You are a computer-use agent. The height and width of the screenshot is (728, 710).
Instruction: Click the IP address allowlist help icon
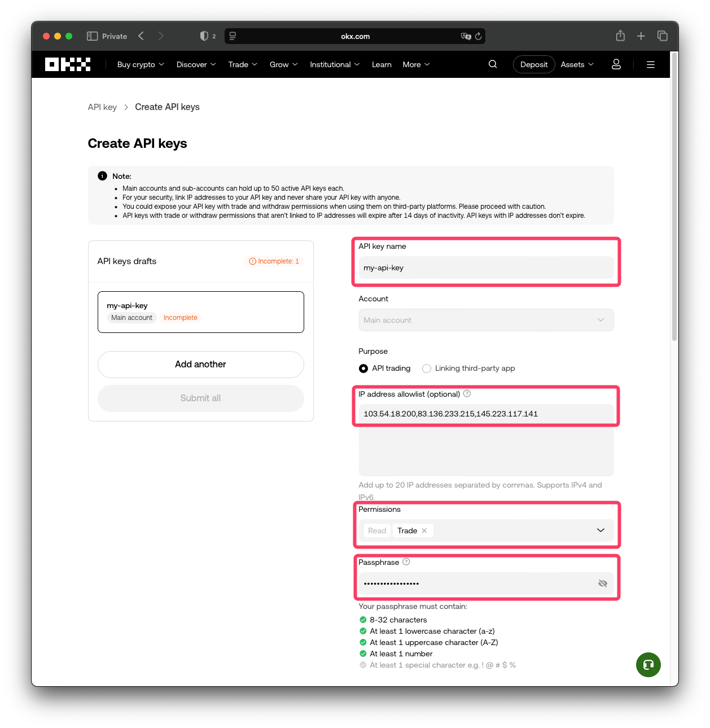[467, 393]
